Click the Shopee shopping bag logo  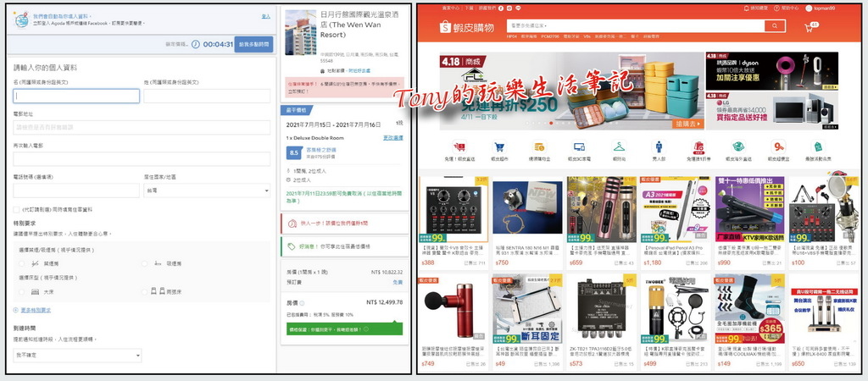(x=447, y=26)
